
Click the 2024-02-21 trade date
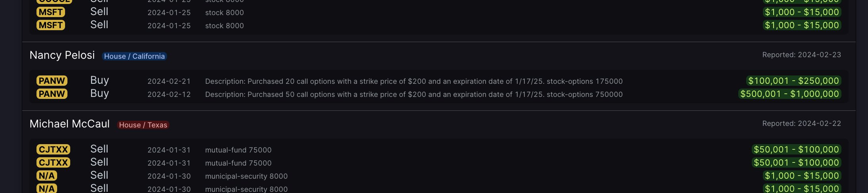coord(169,81)
